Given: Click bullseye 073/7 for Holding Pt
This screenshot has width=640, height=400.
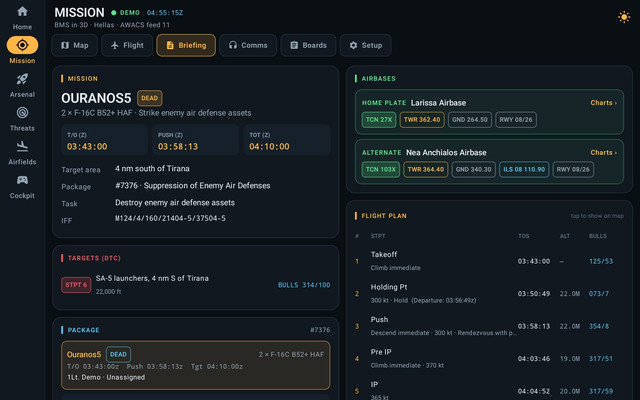Looking at the screenshot, I should coord(599,293).
